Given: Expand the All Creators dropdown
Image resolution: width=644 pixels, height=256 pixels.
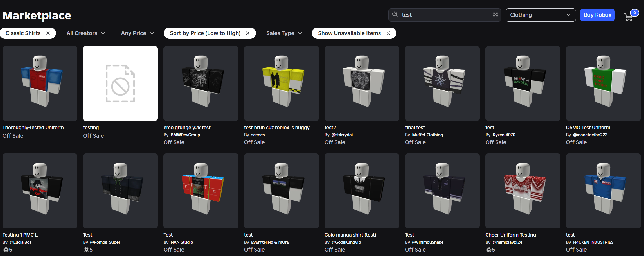Looking at the screenshot, I should click(86, 33).
